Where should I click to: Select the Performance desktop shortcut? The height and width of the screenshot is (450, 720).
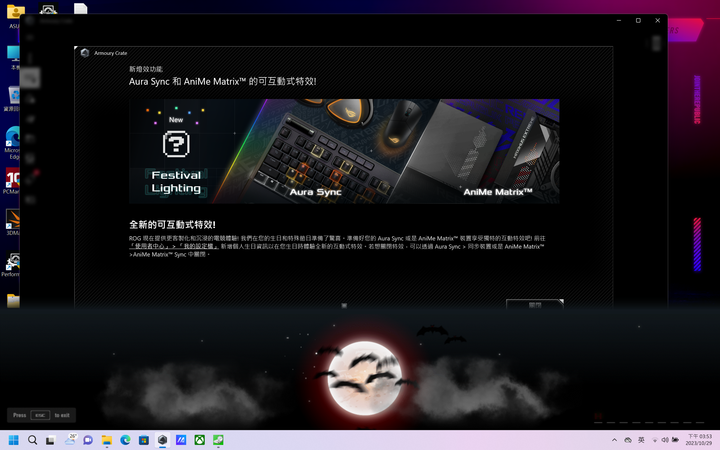point(11,264)
